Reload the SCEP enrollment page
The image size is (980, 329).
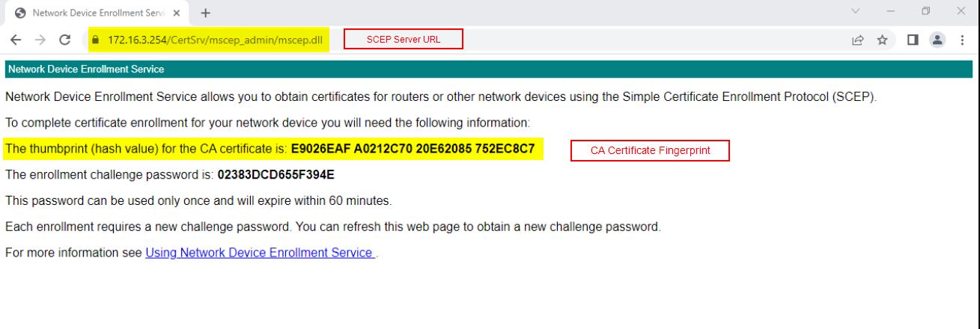click(x=65, y=40)
